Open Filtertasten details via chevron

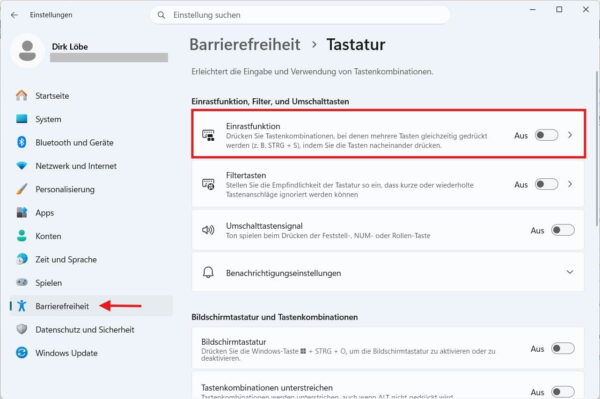(x=570, y=184)
